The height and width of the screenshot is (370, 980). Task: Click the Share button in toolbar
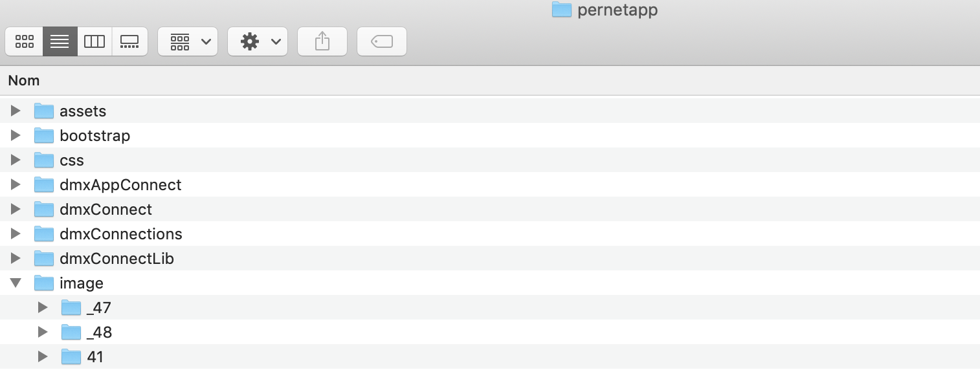(x=322, y=42)
